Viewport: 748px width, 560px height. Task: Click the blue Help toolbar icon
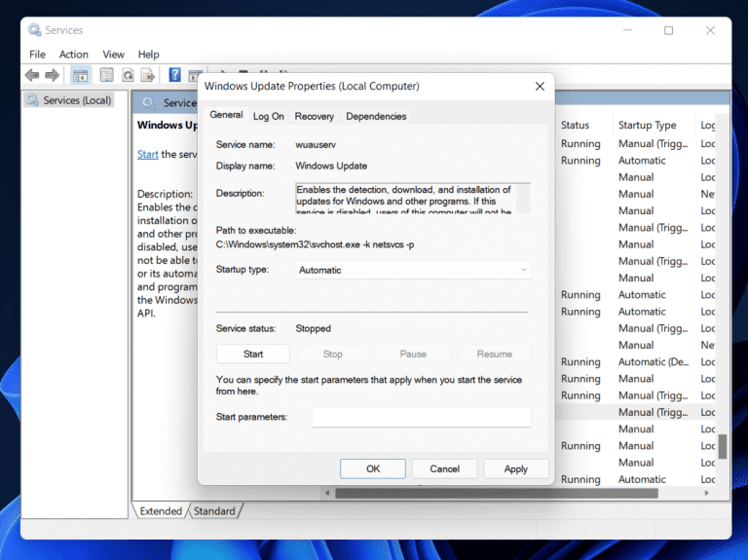coord(174,74)
